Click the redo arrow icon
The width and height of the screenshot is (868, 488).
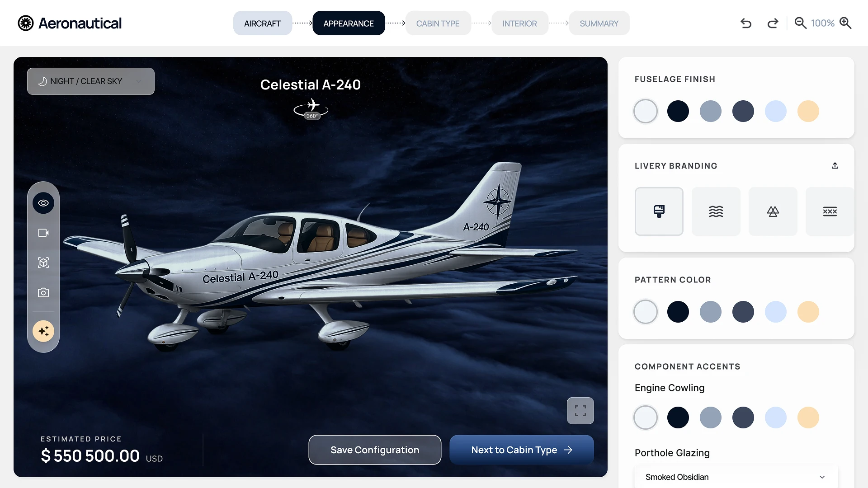pos(773,23)
